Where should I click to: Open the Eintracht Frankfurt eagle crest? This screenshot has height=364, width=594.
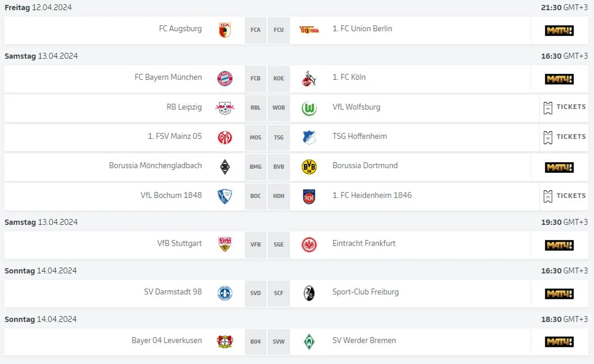tap(309, 245)
